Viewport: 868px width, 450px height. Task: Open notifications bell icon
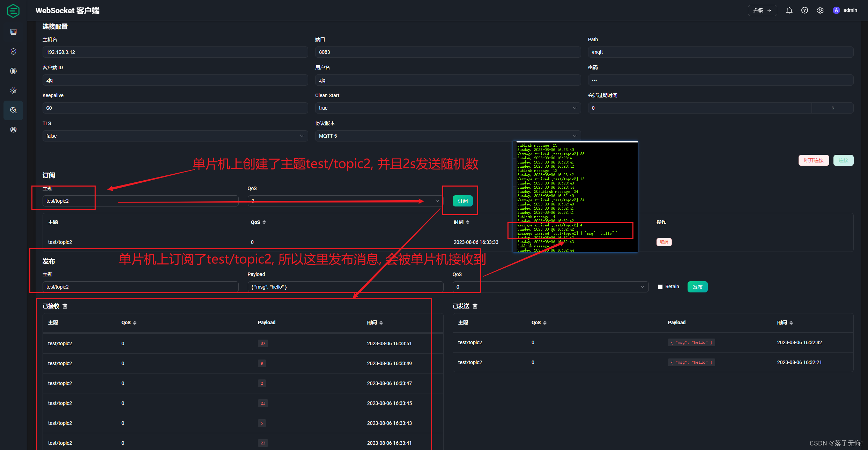(x=789, y=10)
